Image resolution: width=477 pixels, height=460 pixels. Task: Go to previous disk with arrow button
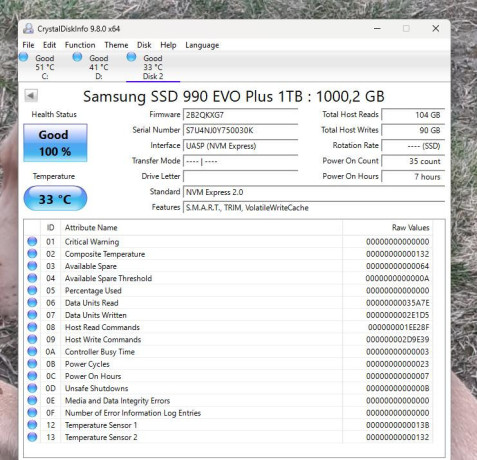click(x=31, y=96)
